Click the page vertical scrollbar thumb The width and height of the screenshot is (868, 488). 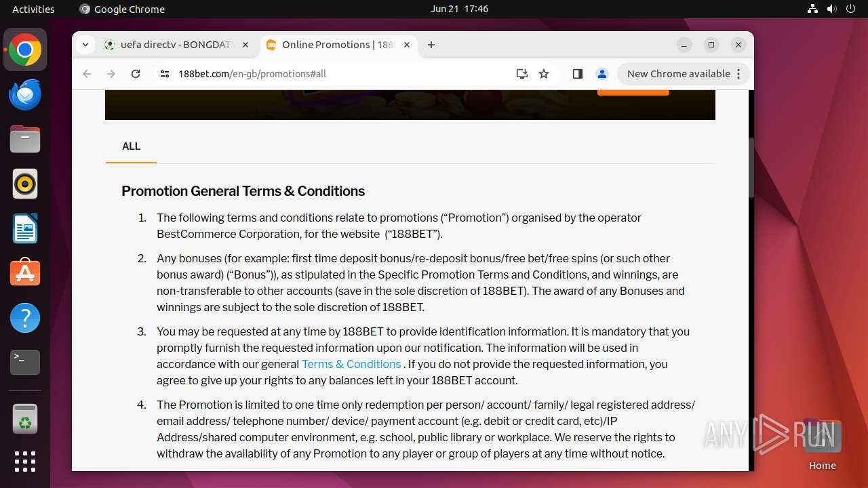751,167
